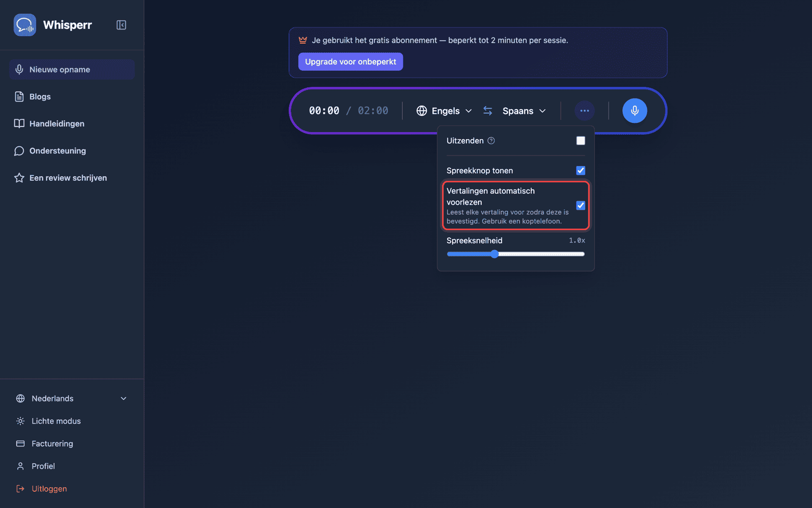Collapse the sidebar with the panel icon
The width and height of the screenshot is (812, 508).
point(121,25)
